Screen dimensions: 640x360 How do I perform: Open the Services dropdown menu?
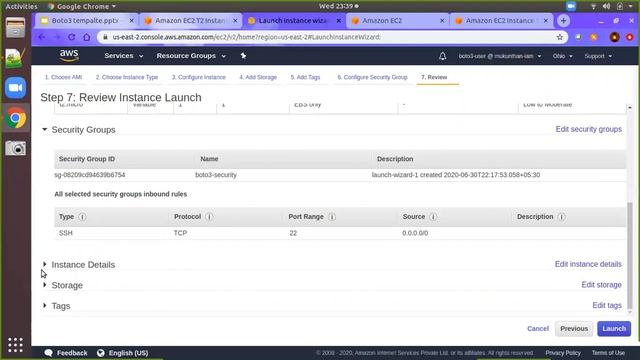(124, 56)
